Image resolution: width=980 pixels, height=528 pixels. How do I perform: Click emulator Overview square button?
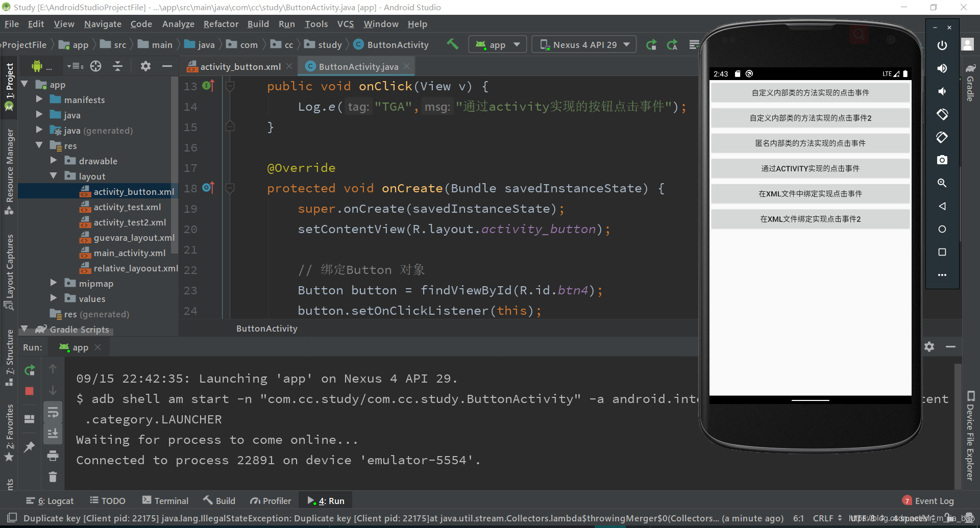pos(942,252)
